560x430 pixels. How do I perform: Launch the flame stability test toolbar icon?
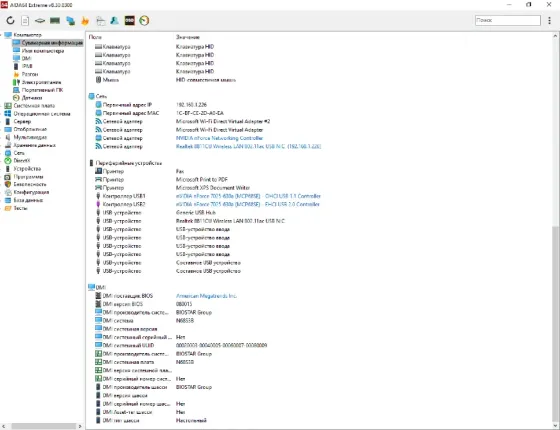click(x=85, y=21)
